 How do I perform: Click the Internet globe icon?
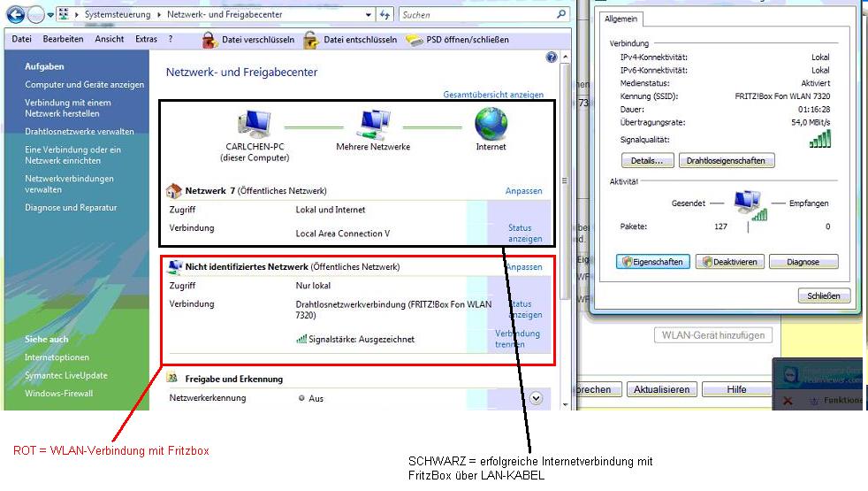tap(491, 124)
